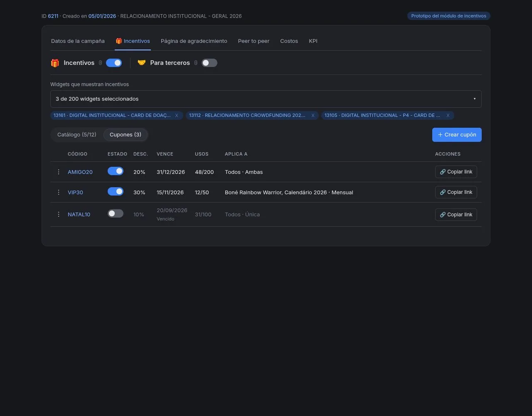This screenshot has height=416, width=532.
Task: Click the USOS column header
Action: (202, 154)
